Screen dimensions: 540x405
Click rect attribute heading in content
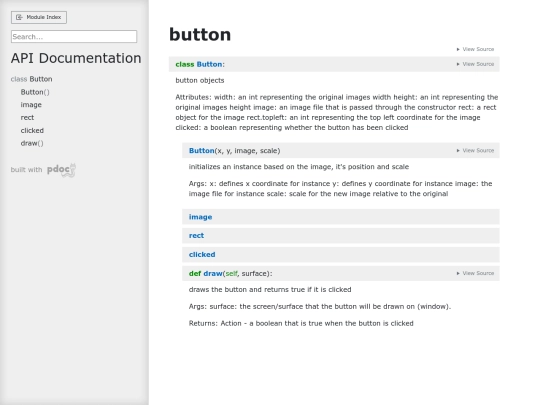pos(196,236)
